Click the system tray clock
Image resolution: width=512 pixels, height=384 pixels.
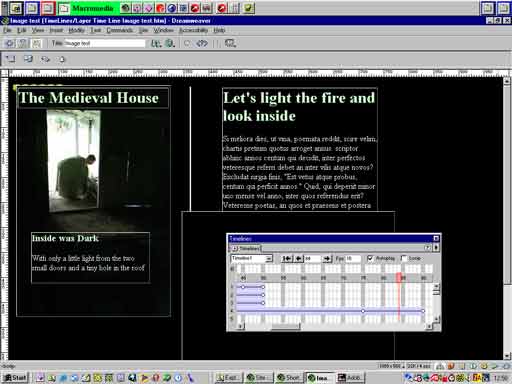(500, 378)
